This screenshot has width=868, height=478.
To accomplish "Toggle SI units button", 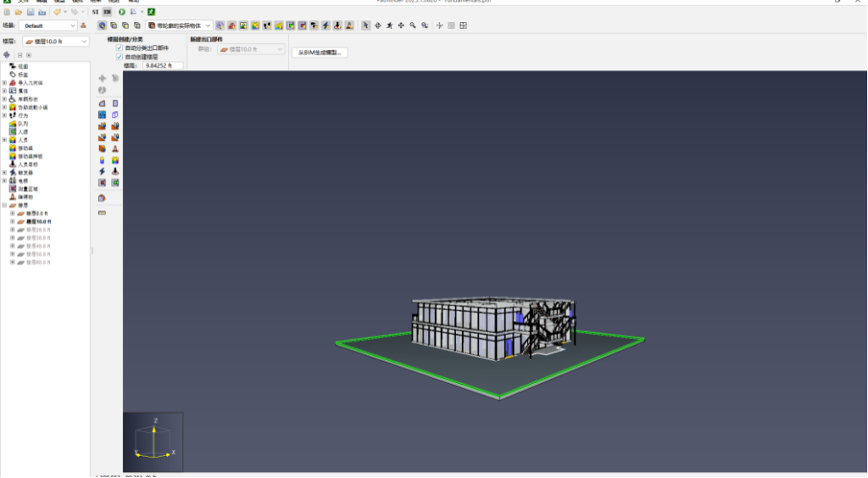I will pos(96,13).
